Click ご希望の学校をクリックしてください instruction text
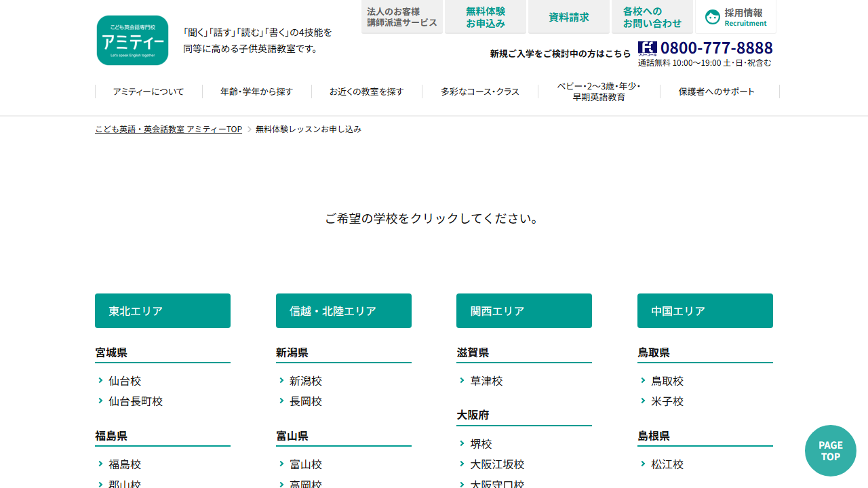 (x=433, y=218)
